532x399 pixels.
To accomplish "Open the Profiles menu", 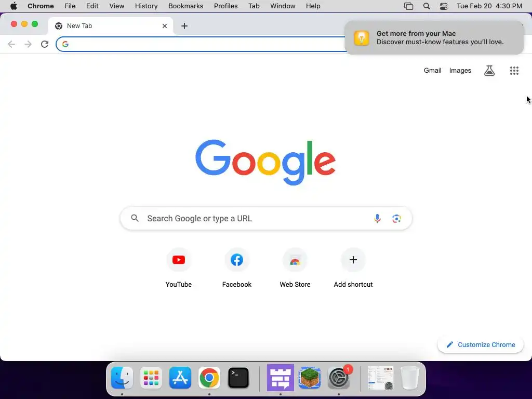I will [225, 6].
